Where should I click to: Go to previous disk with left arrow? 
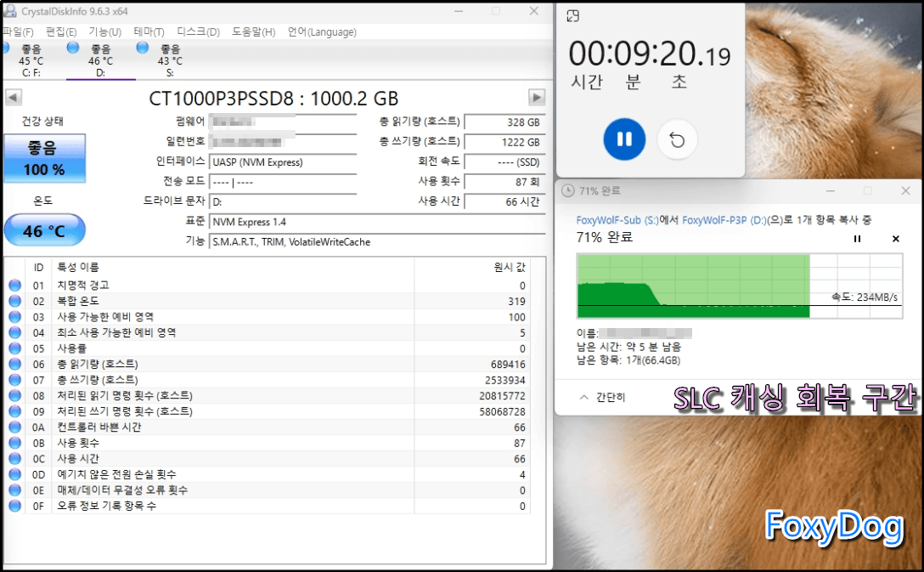coord(14,97)
